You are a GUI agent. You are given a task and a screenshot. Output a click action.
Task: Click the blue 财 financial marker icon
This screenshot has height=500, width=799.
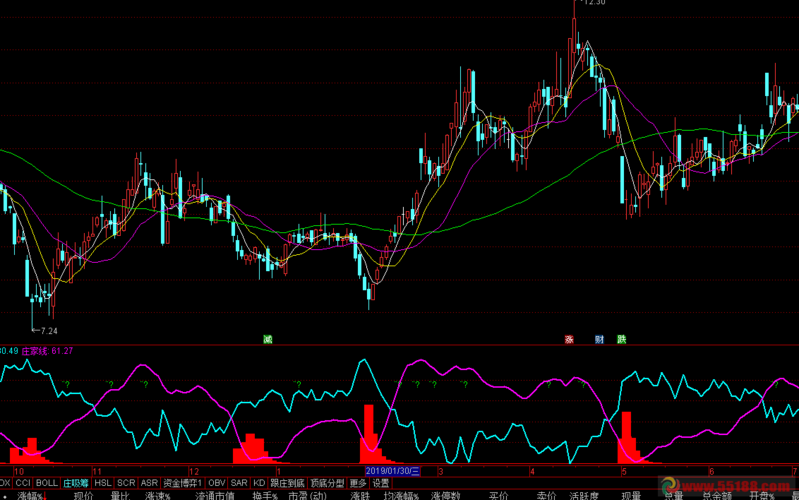(598, 339)
